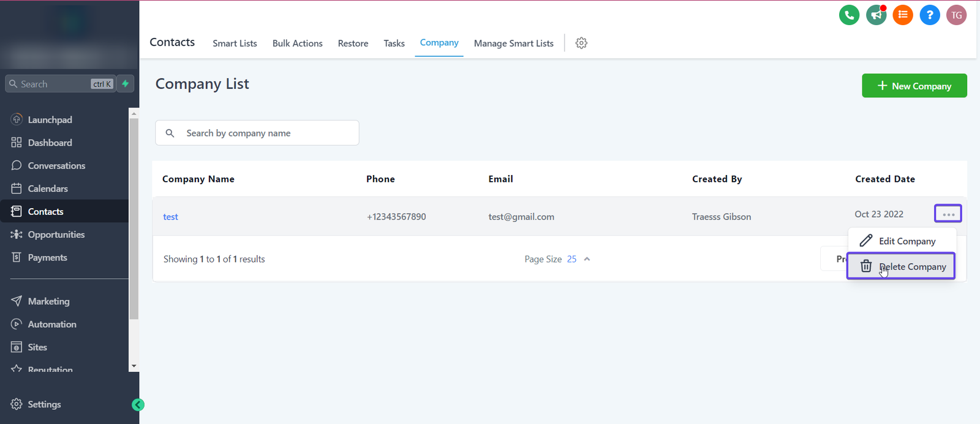Viewport: 980px width, 424px height.
Task: Select Delete Company from the menu
Action: pyautogui.click(x=901, y=267)
